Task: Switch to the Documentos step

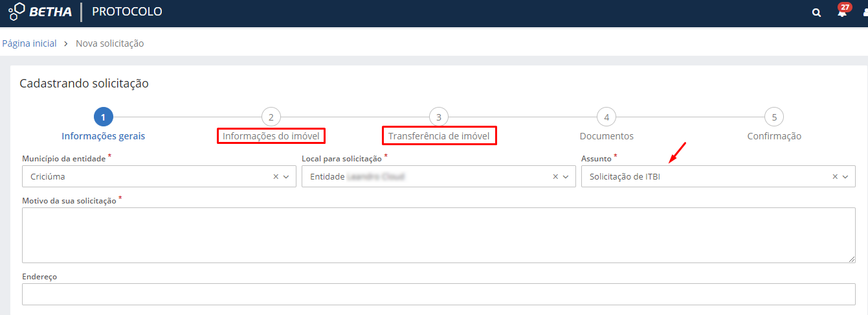Action: 606,136
